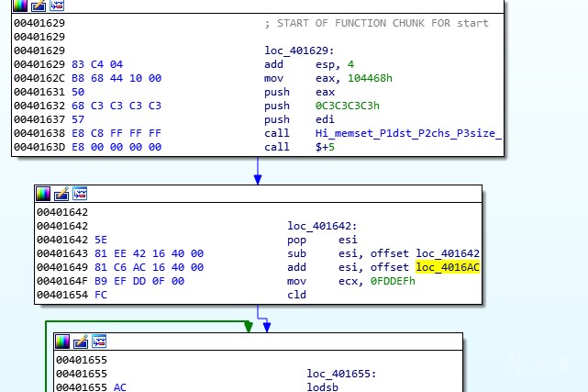Jump to Hi_memset_P1dst_P2chs_P3size call target

pyautogui.click(x=408, y=133)
